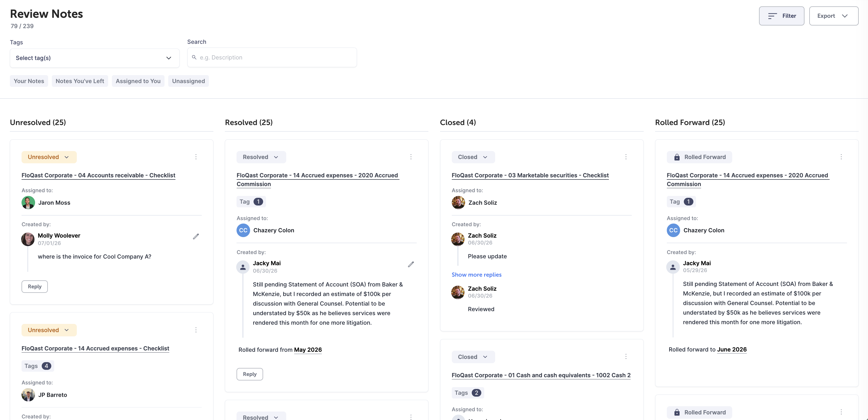
Task: Open options for 14 Accrued expenses Checklist note
Action: [196, 330]
